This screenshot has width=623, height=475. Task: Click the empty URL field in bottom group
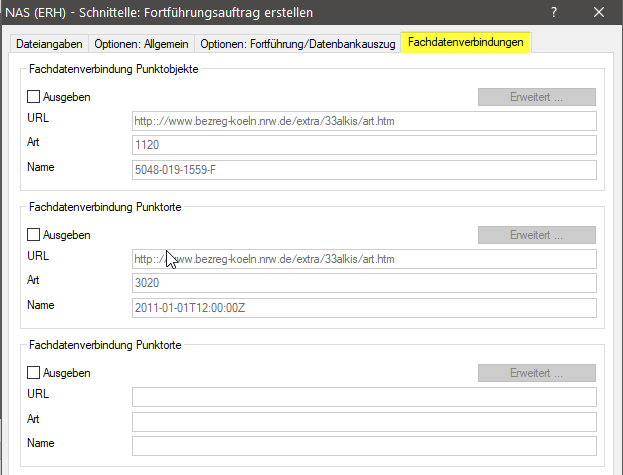pyautogui.click(x=364, y=397)
